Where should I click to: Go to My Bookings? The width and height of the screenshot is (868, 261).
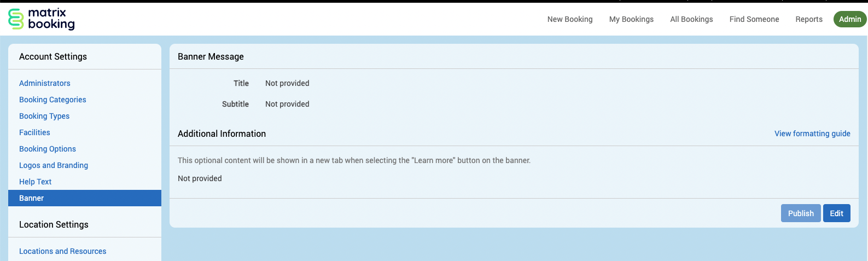coord(631,19)
